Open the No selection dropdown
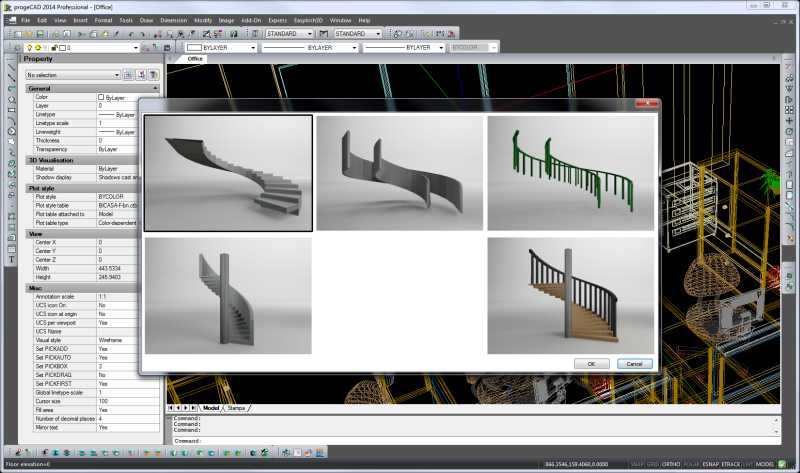 point(117,74)
